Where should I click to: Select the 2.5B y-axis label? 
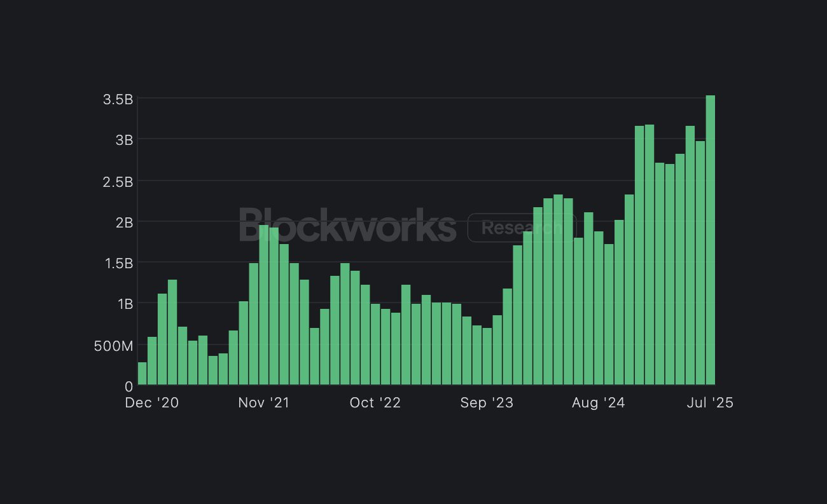(x=118, y=182)
